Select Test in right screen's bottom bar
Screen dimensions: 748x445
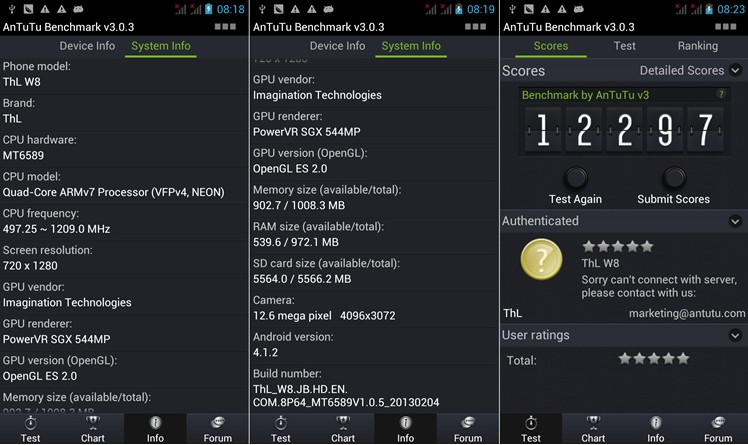[x=531, y=429]
